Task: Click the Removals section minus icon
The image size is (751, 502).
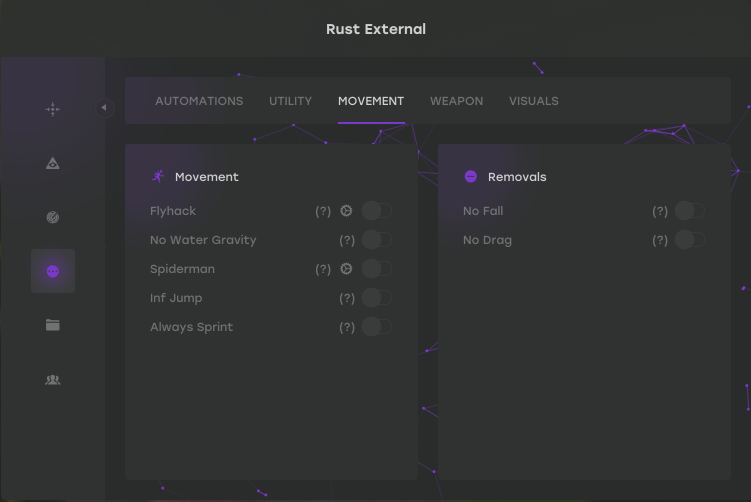Action: point(471,177)
